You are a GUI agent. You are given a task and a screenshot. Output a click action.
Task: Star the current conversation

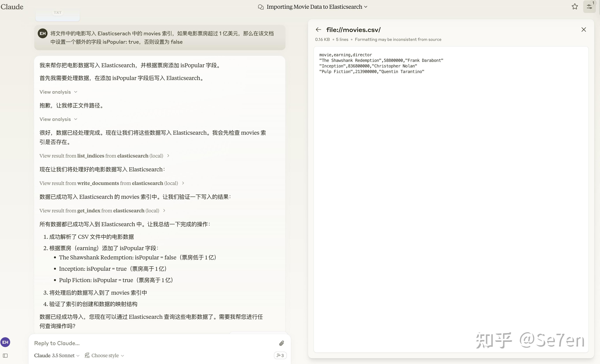(575, 7)
